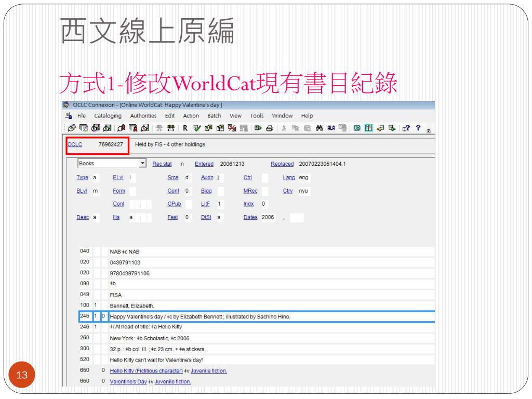Open the Edit menu
The image size is (532, 399).
(170, 116)
